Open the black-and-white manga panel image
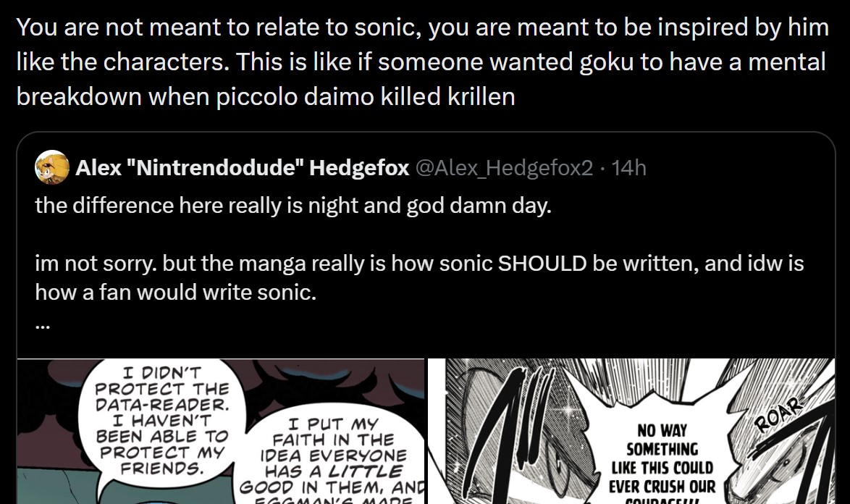 (x=631, y=432)
